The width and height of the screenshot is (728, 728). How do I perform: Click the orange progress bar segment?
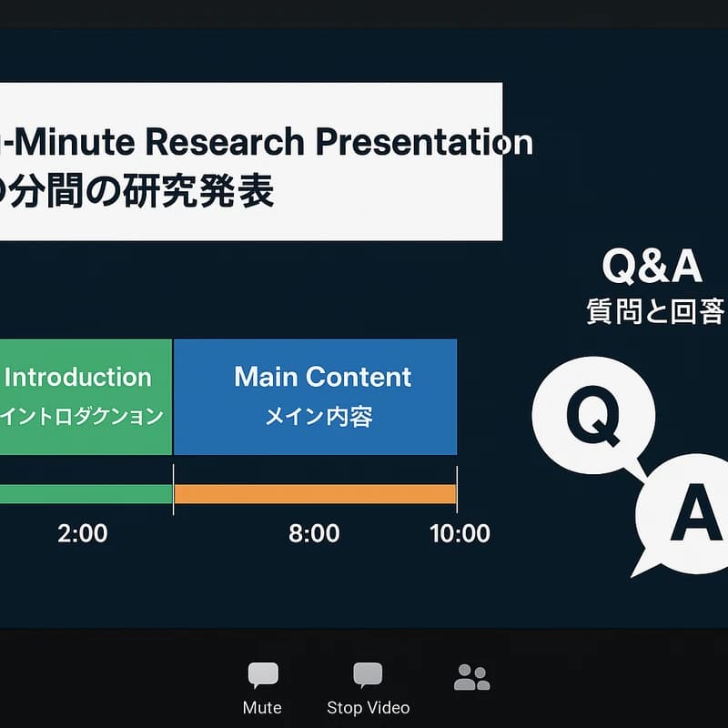pos(316,494)
